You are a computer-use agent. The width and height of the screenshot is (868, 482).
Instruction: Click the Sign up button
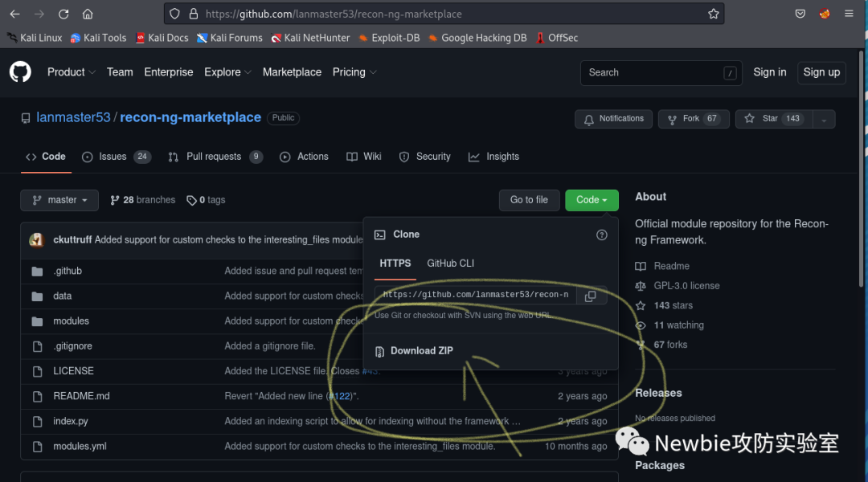[x=821, y=72]
